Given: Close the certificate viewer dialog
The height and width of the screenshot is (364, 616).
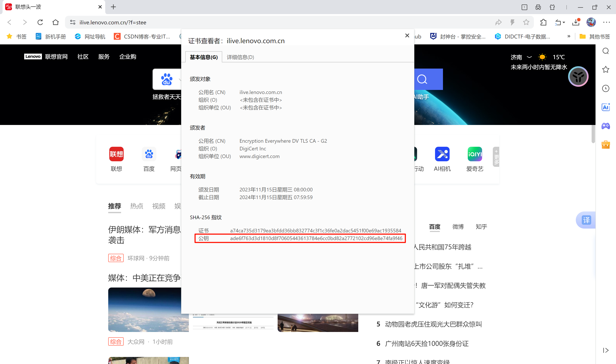Looking at the screenshot, I should [407, 35].
